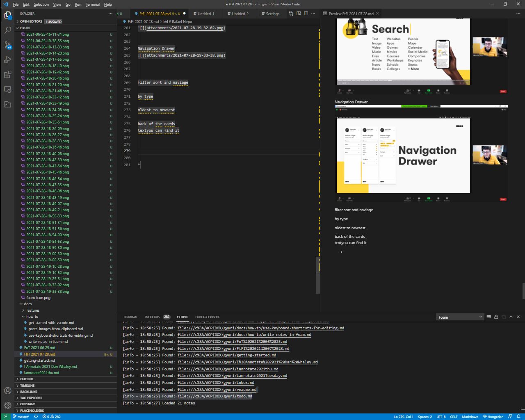The height and width of the screenshot is (420, 525).
Task: Switch to the PROBLEMS panel tab
Action: click(x=152, y=317)
